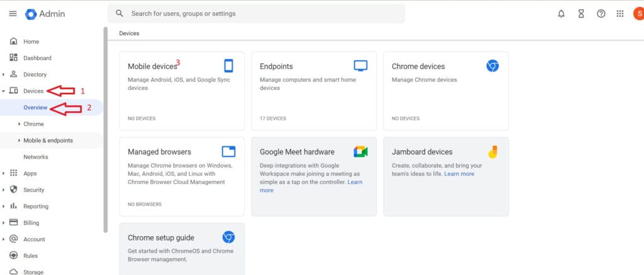Click the Mobile devices phone icon
Screen dimensions: 644x275
coord(229,65)
